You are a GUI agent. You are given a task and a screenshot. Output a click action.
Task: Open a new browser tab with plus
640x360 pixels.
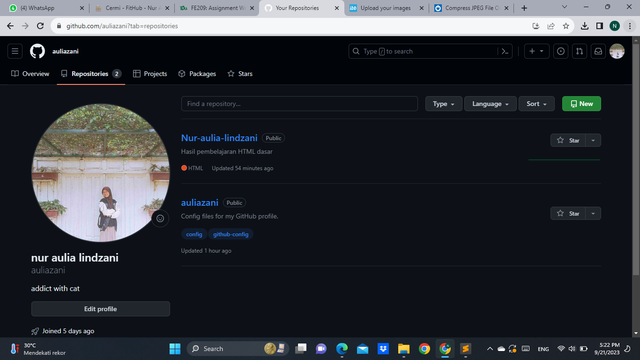pos(524,8)
